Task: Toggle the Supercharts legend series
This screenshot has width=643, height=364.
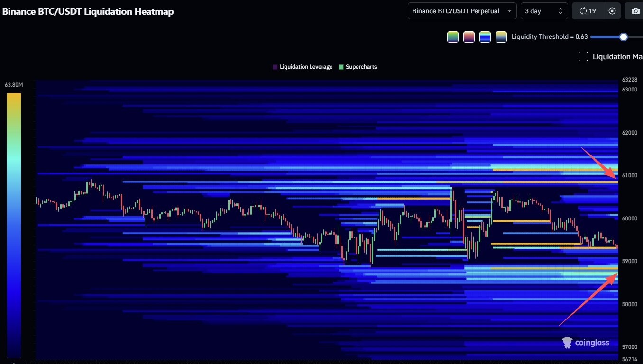Action: [x=358, y=67]
